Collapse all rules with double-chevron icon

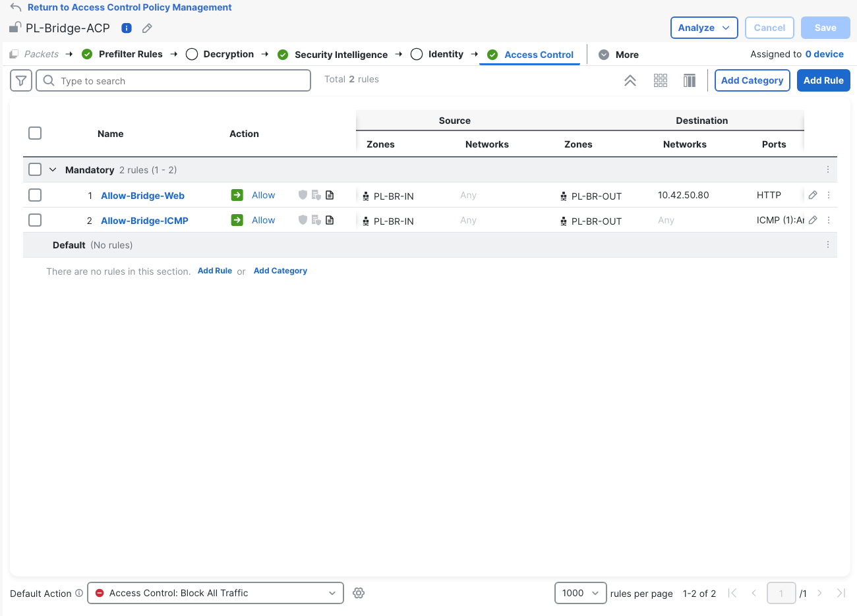630,80
